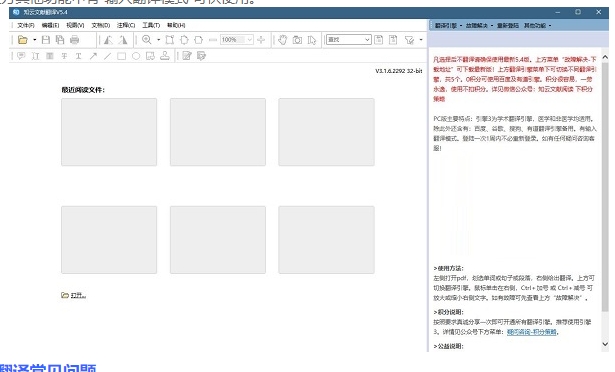Select the stamp tool

165,56
